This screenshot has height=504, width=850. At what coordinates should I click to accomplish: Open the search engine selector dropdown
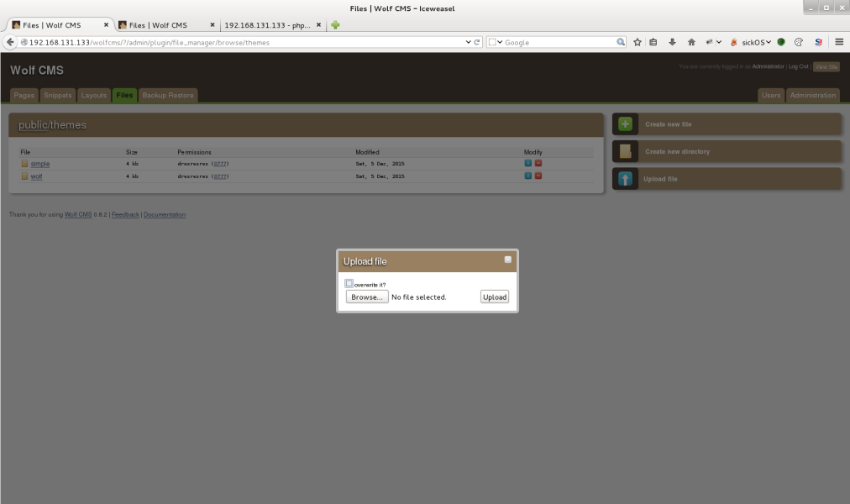tap(496, 42)
